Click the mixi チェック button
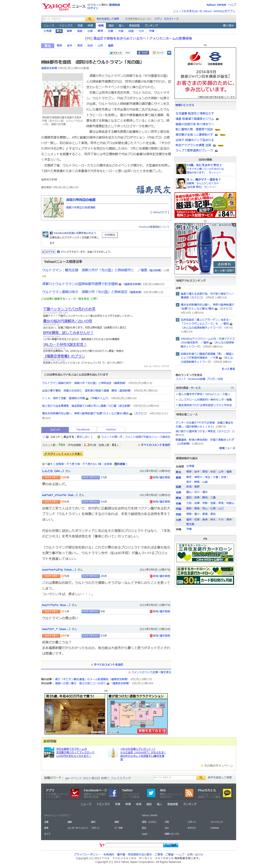277x868 pixels. click(158, 53)
